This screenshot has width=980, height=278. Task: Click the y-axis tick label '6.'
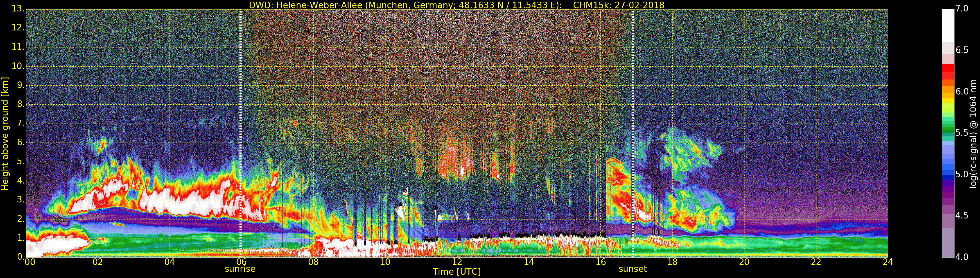[21, 142]
